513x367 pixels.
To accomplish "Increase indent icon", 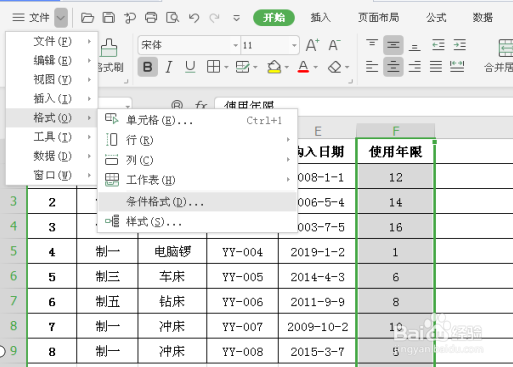I will pos(460,45).
